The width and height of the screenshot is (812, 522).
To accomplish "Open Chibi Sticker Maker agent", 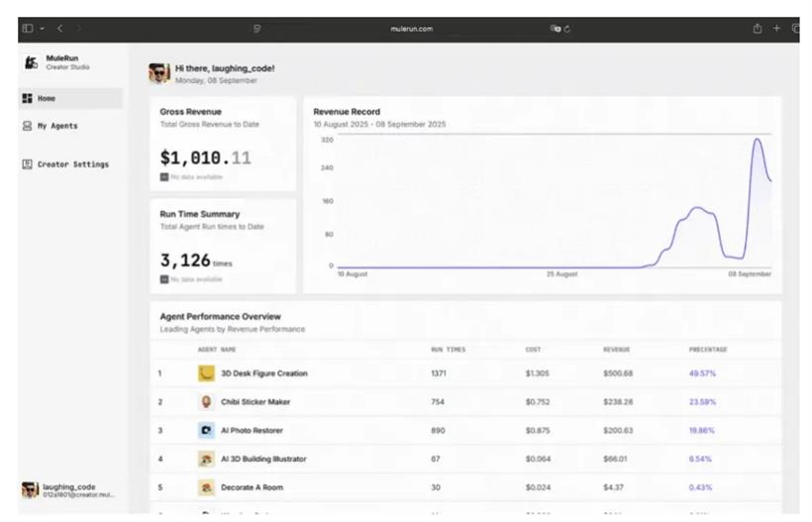I will (255, 402).
